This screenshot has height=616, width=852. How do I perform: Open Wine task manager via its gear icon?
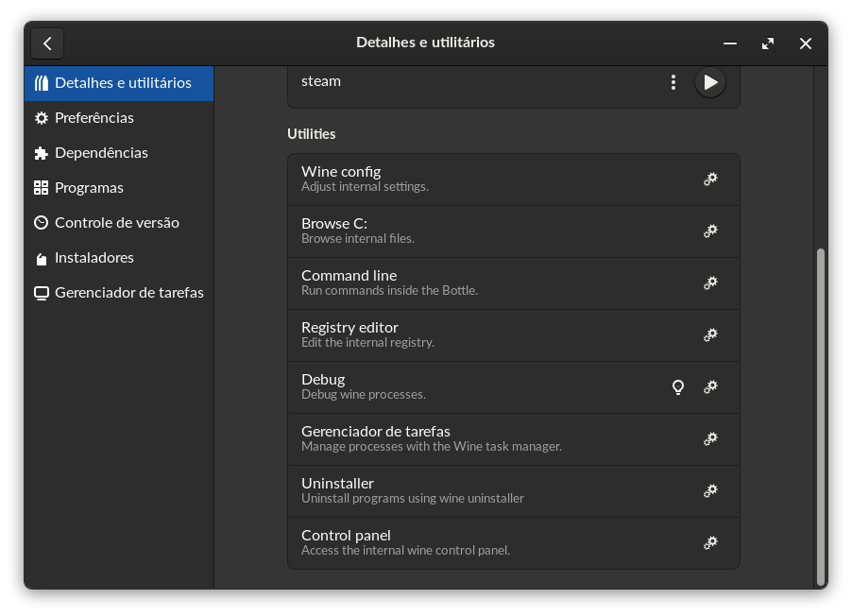pos(710,438)
